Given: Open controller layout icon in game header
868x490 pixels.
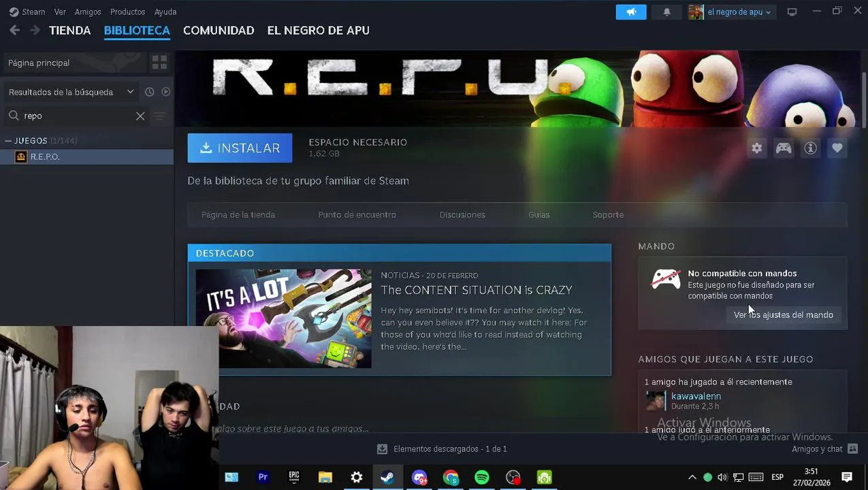Looking at the screenshot, I should (x=784, y=148).
